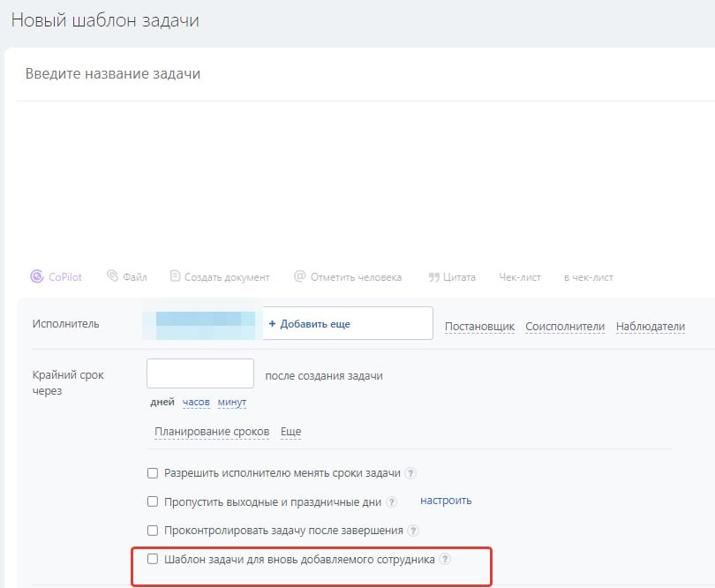
Task: Click Отметить человека toolbar label
Action: coord(356,277)
